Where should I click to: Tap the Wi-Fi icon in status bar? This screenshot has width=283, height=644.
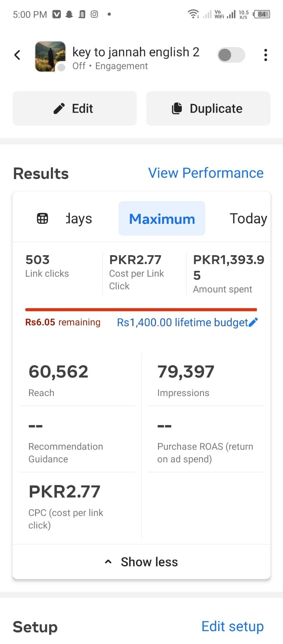193,14
